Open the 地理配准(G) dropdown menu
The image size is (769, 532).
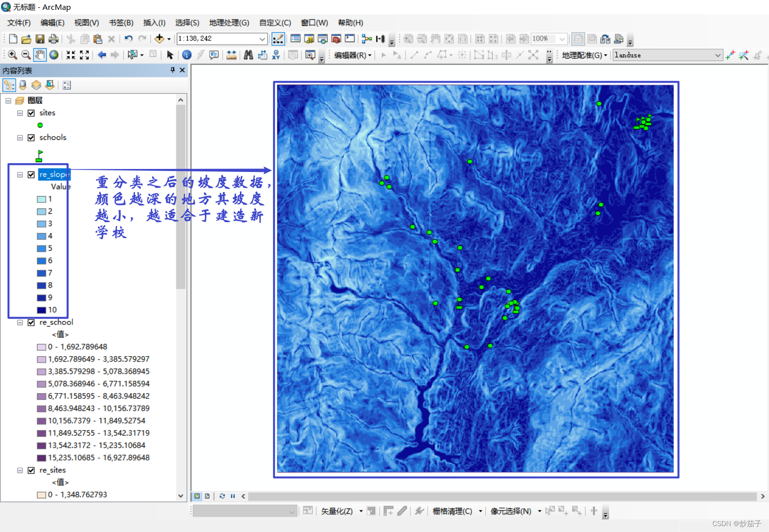point(584,55)
